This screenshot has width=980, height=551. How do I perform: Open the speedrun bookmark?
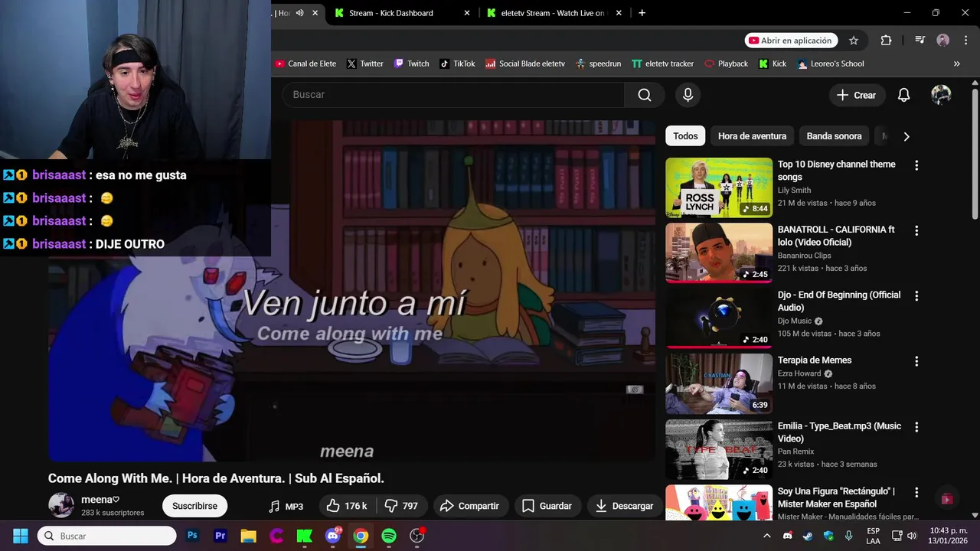598,64
